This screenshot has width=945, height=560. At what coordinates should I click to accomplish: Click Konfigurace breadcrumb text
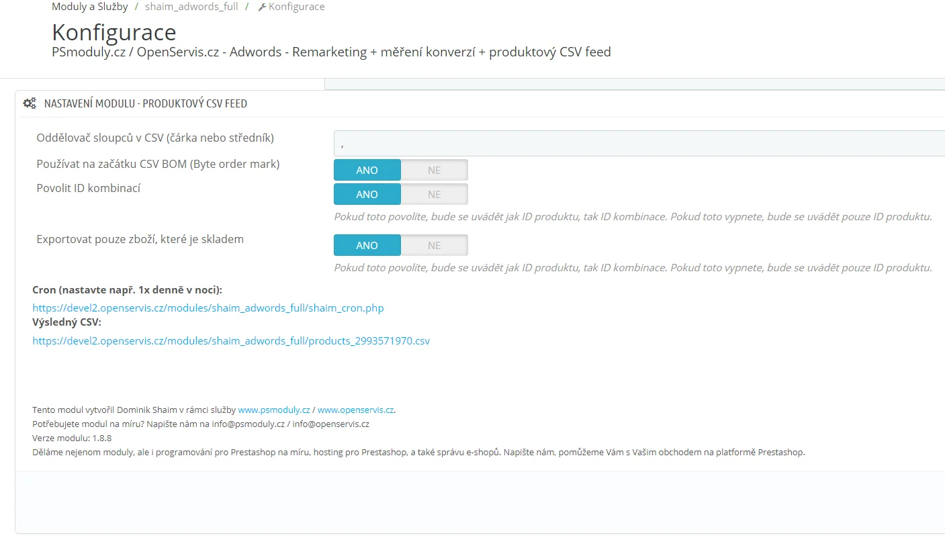(x=296, y=7)
